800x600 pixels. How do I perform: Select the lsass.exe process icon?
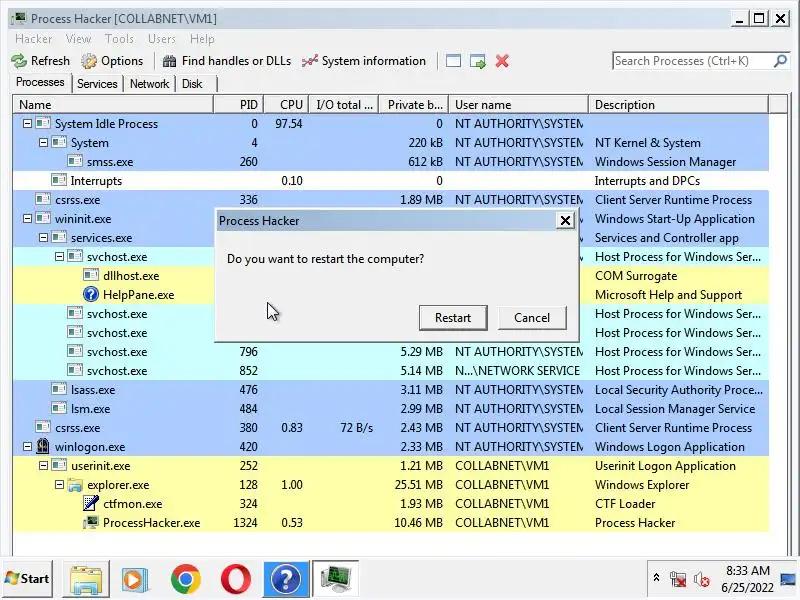pos(59,389)
